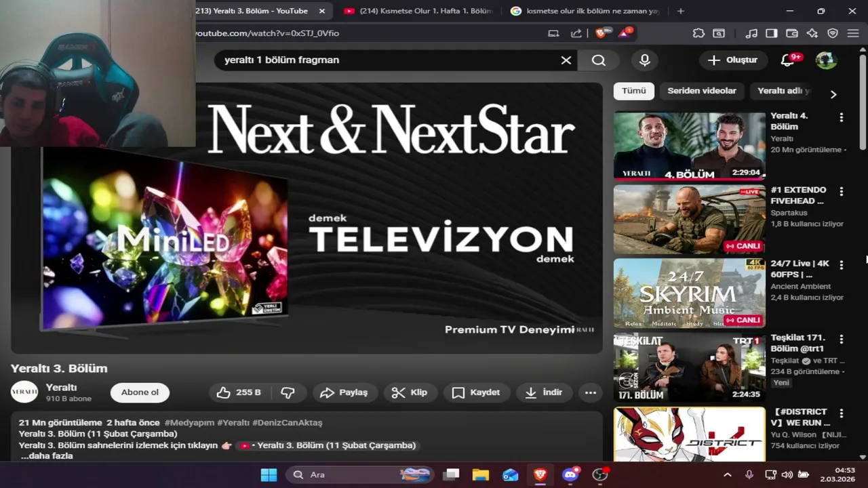Create a clip with Klip button
Viewport: 868px width, 488px height.
[x=410, y=392]
